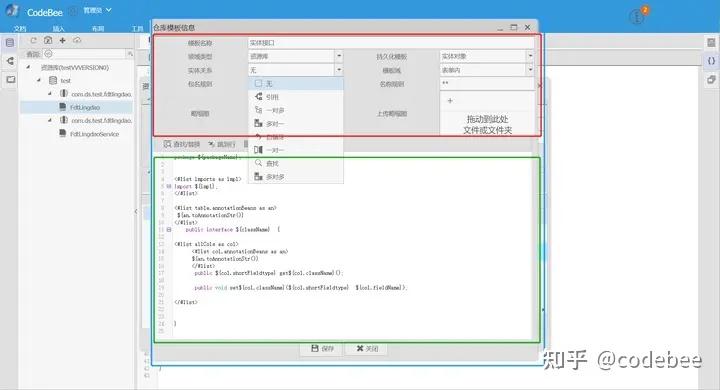Click the database icon beside test

pyautogui.click(x=53, y=80)
